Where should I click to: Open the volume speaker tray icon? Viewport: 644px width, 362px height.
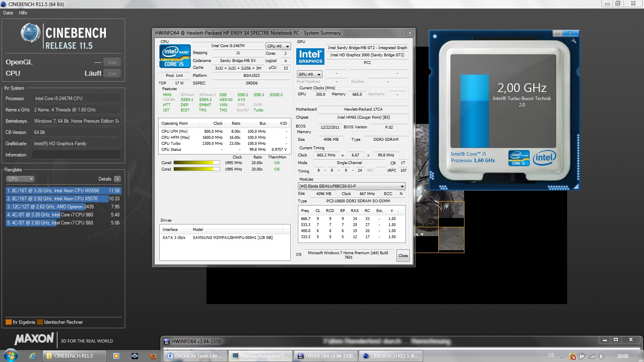tap(601, 356)
